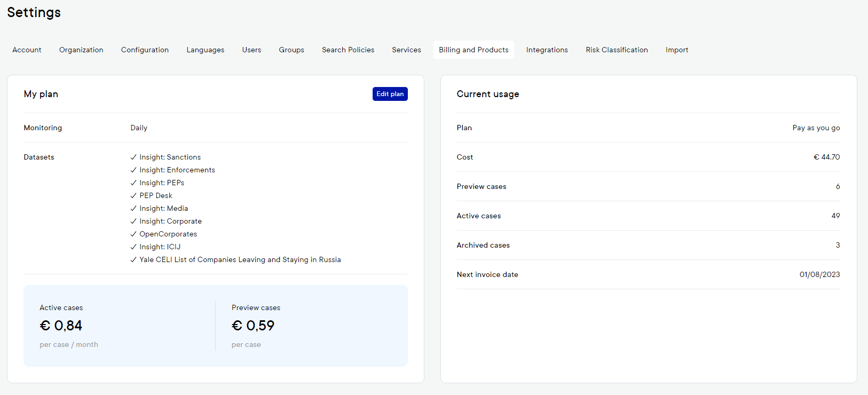Go to the Integrations tab

(x=547, y=50)
